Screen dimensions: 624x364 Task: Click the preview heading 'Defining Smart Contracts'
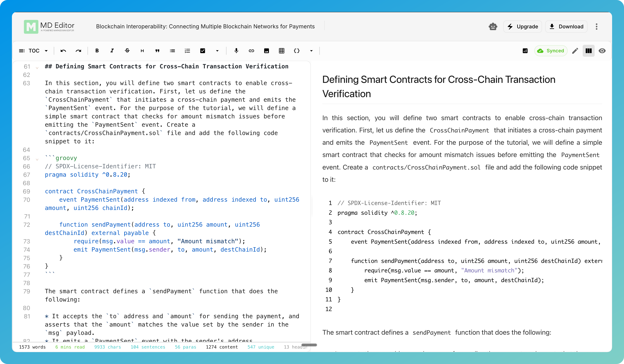point(439,87)
